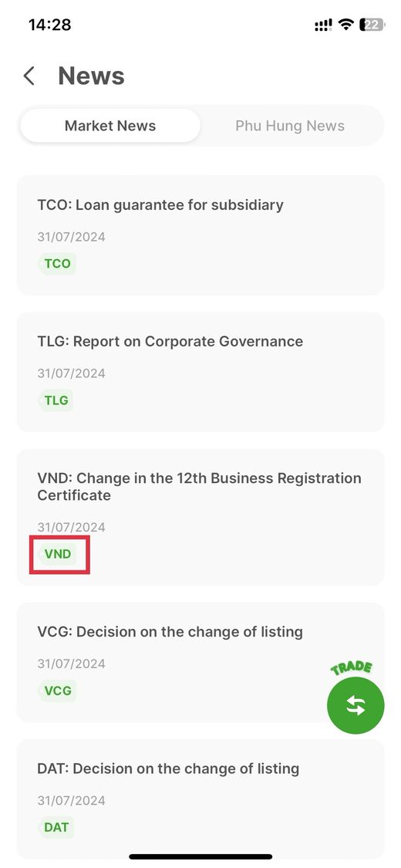Switch to the Phu Hung News tab
The image size is (401, 868).
(290, 126)
